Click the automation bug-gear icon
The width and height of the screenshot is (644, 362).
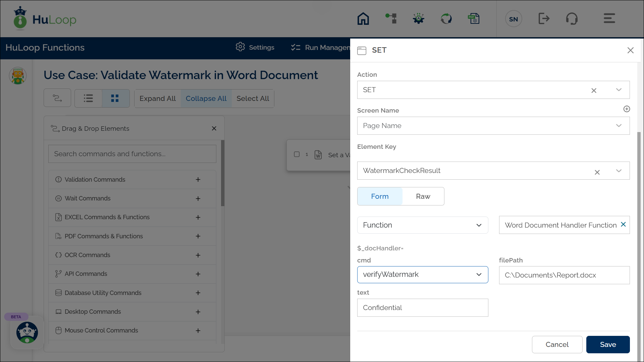419,19
